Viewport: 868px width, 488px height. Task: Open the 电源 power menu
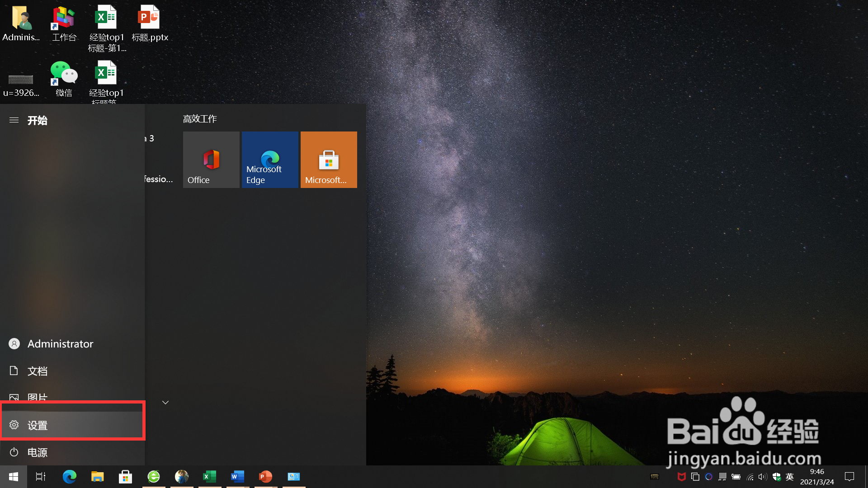[38, 452]
